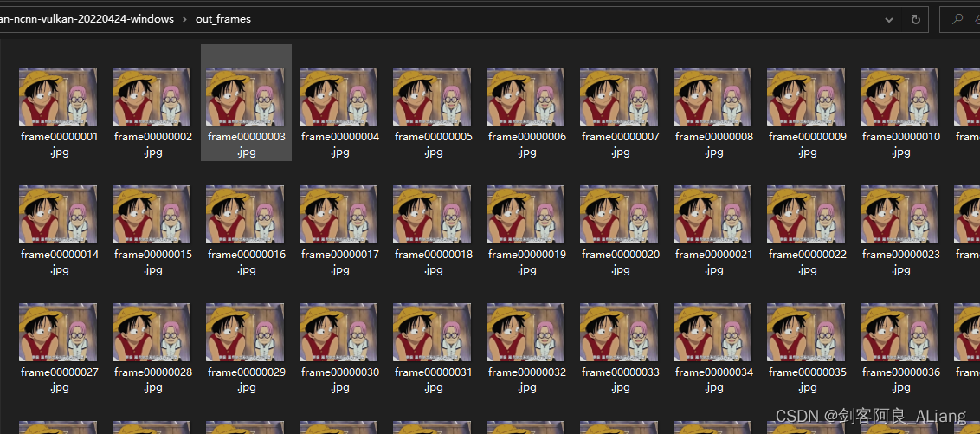Select frame00000023.jpg thumbnail

point(899,215)
